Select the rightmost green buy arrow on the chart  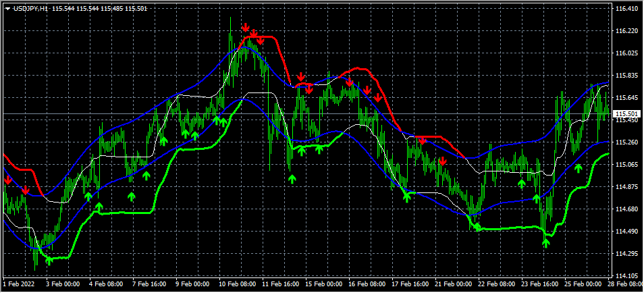point(579,167)
